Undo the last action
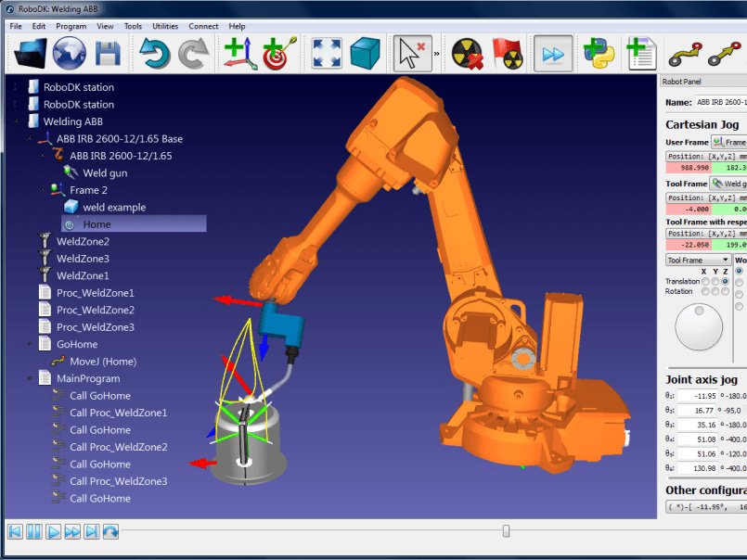 (154, 54)
